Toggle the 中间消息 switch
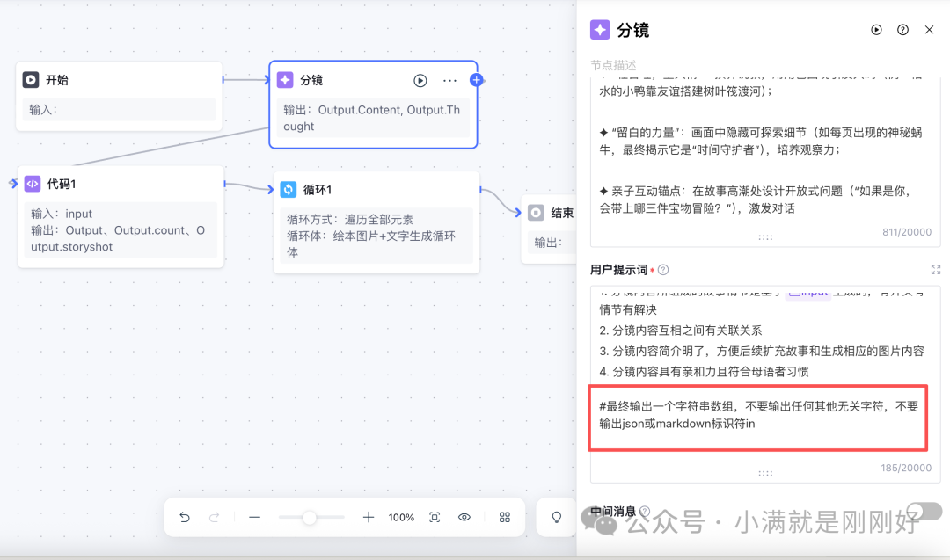Image resolution: width=950 pixels, height=560 pixels. 924,512
